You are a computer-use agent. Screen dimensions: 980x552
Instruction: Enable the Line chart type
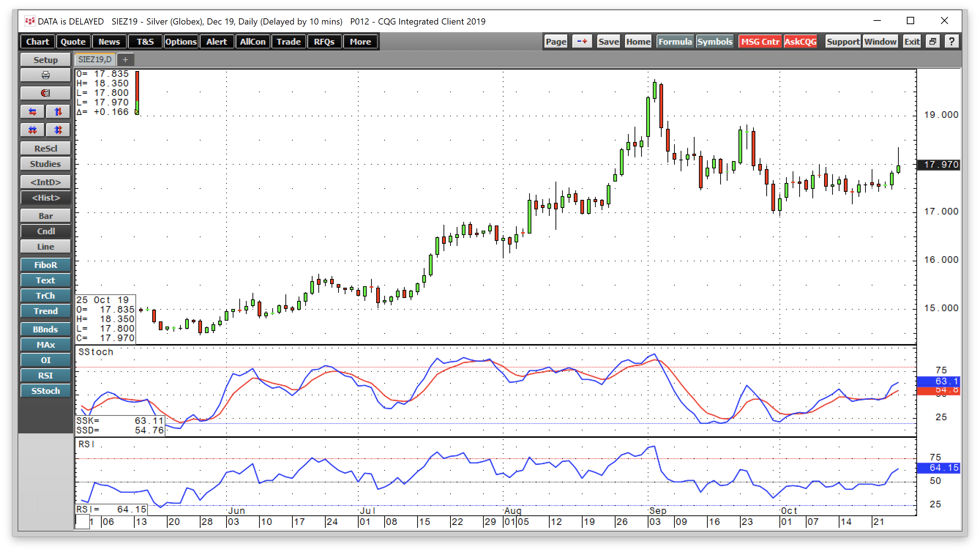45,246
